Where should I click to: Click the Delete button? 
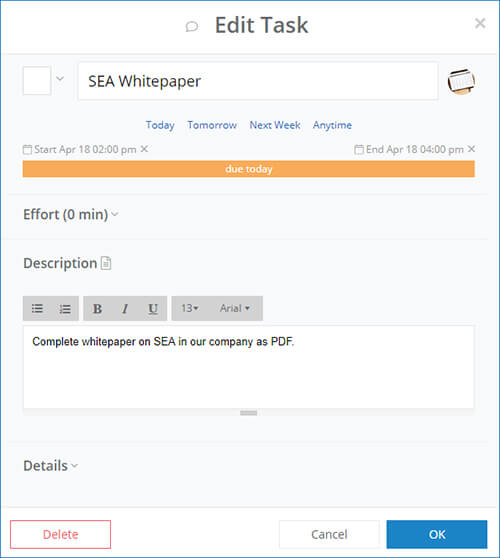[x=60, y=534]
